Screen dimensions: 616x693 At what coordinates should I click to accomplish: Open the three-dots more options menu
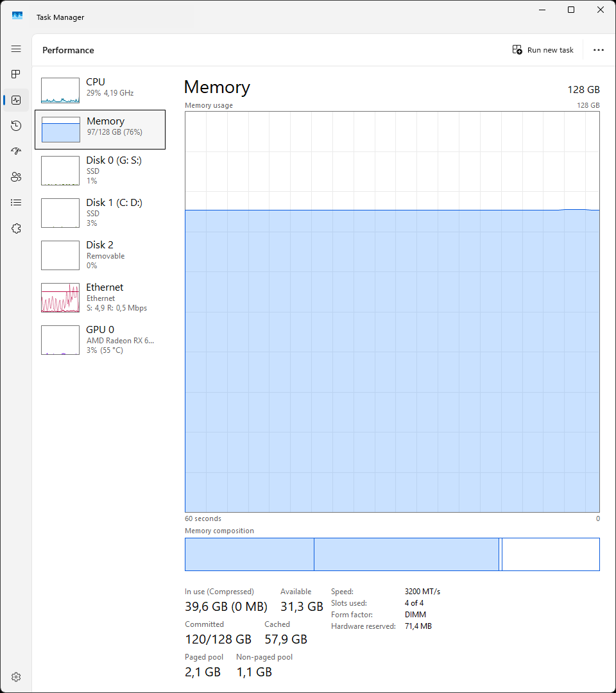(598, 50)
